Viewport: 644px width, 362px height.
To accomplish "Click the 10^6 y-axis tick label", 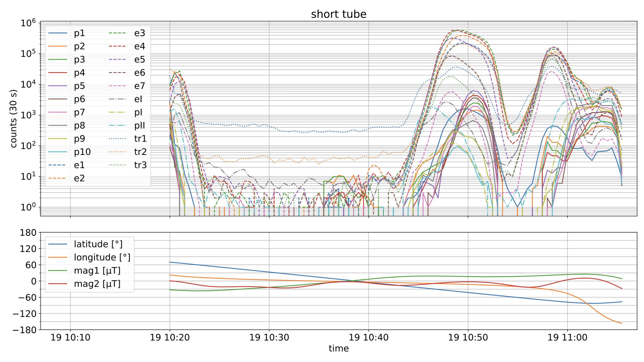I will (28, 23).
